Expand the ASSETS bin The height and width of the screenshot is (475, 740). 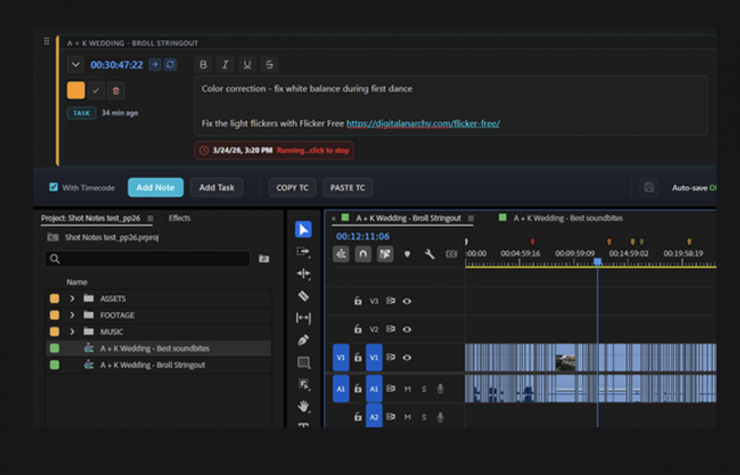click(x=72, y=299)
